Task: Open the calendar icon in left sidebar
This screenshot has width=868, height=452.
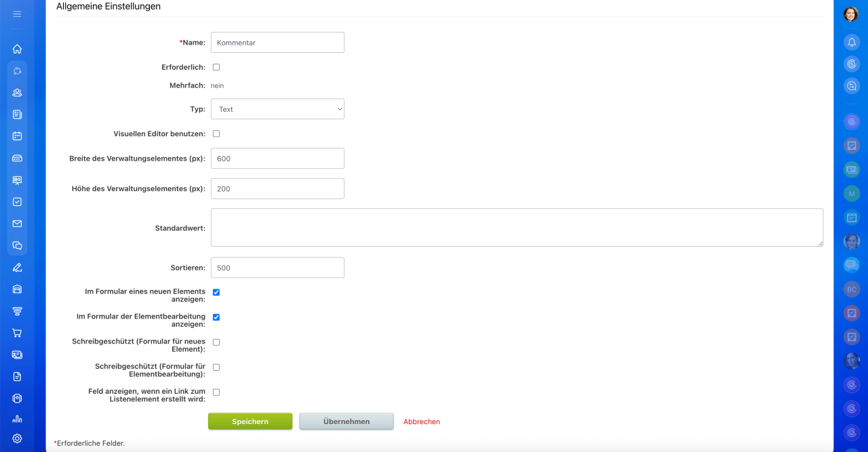Action: 17,136
